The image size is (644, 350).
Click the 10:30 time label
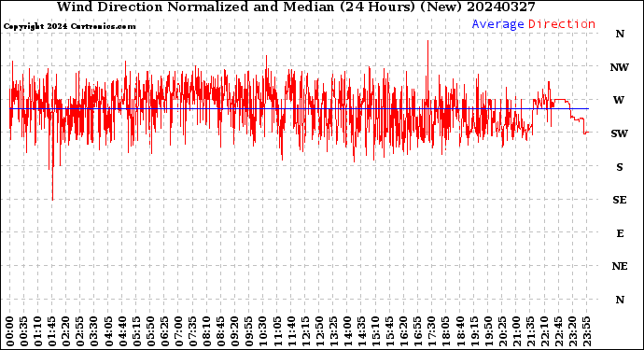pos(263,331)
